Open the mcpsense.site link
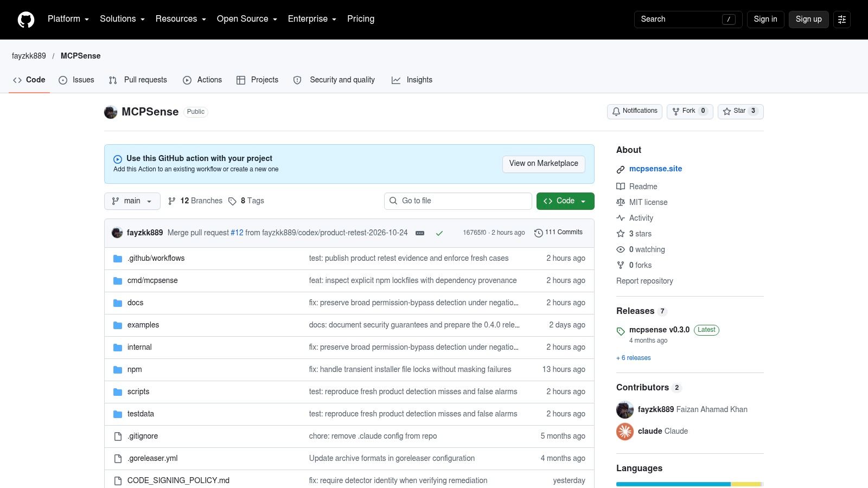Screen dimensions: 868x488 click(x=655, y=169)
